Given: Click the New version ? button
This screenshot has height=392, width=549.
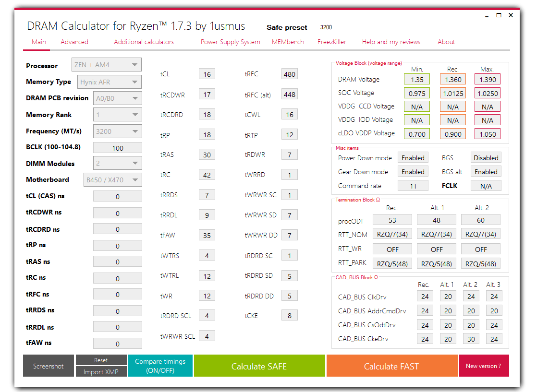Looking at the screenshot, I should coord(484,366).
